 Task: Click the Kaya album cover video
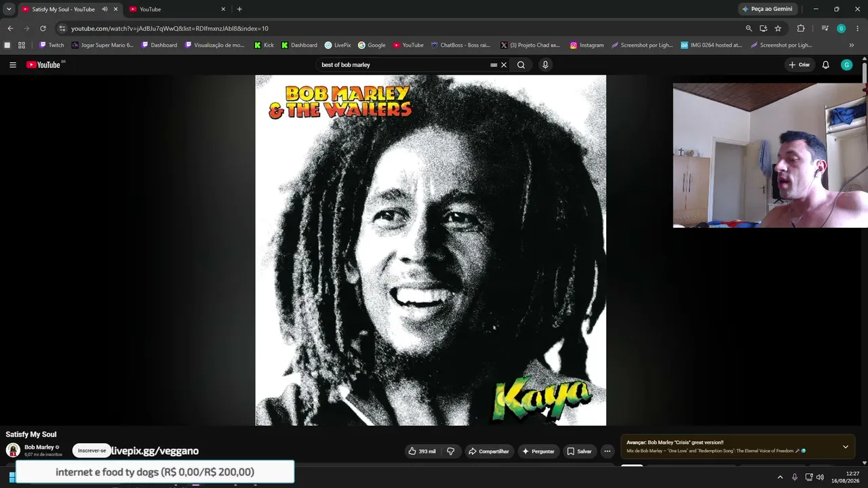click(431, 250)
